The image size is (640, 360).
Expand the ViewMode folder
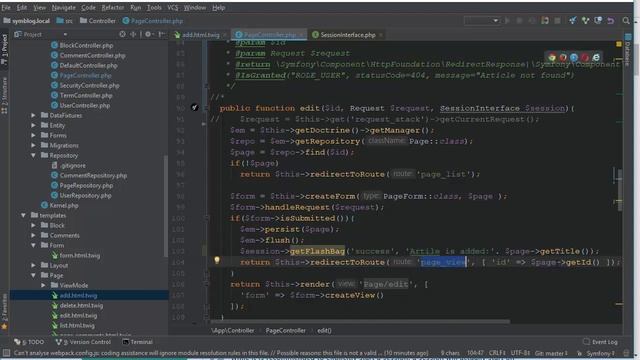(43, 285)
